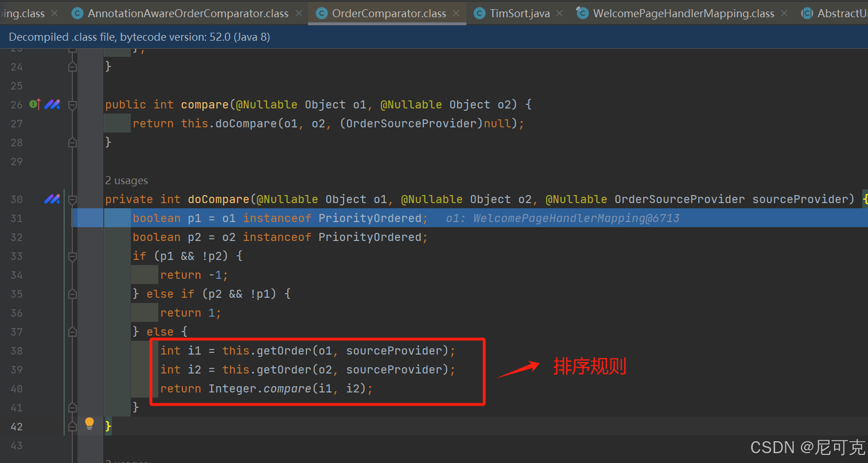
Task: Fold the else block at line 37
Action: [72, 332]
